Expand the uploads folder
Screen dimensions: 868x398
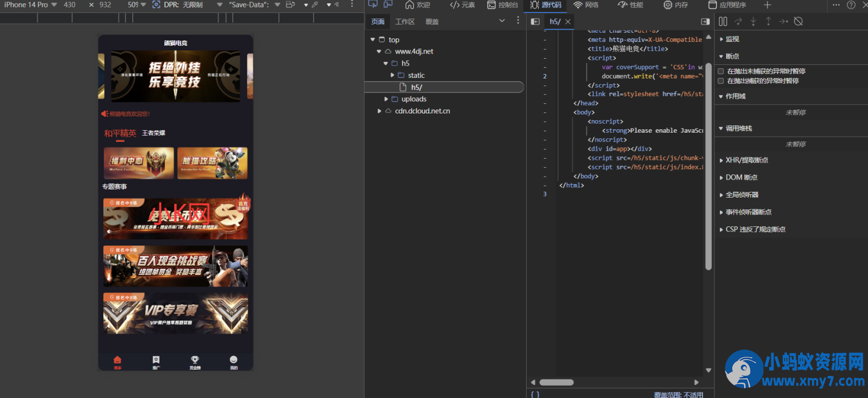(386, 99)
